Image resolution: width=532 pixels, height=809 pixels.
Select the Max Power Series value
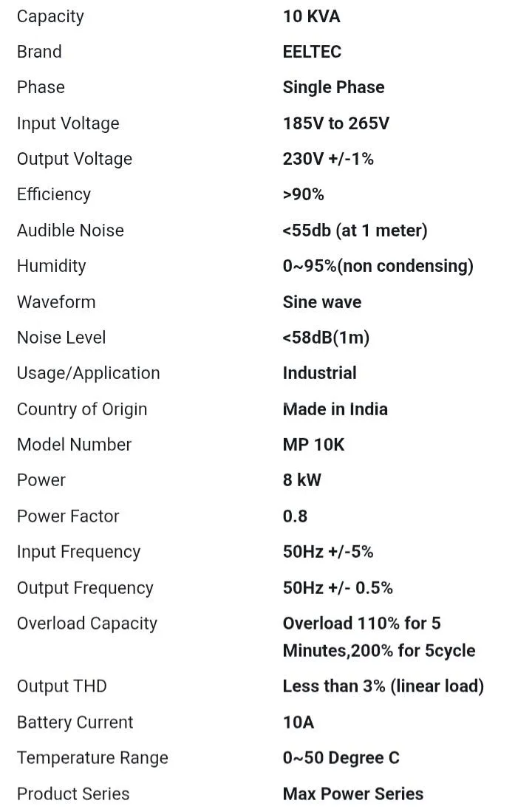353,793
